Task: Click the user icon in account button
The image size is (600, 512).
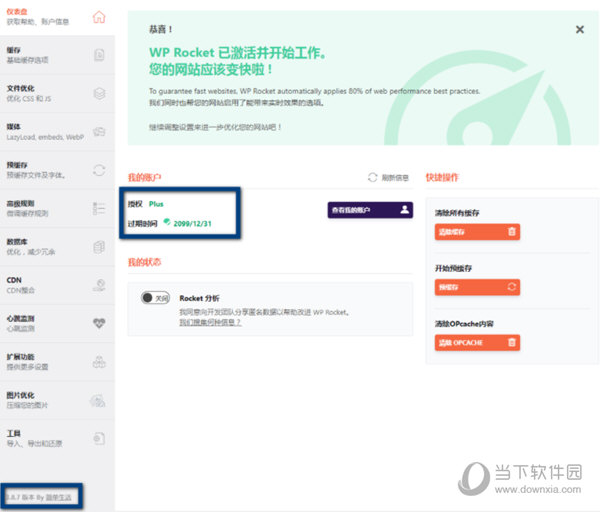Action: point(404,210)
